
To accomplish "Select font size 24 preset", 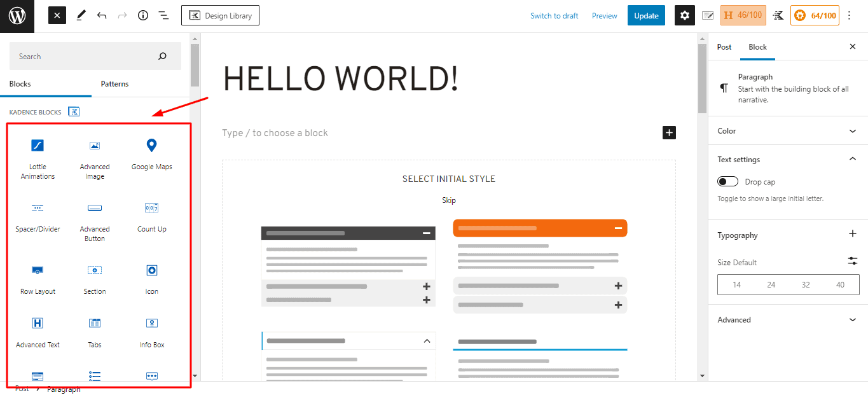I will [x=771, y=285].
